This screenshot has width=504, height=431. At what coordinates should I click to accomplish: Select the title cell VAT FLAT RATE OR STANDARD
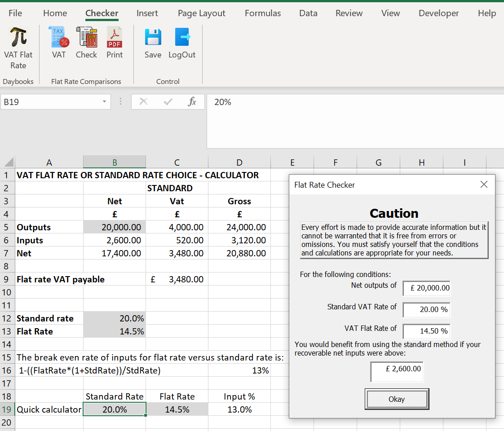[137, 175]
